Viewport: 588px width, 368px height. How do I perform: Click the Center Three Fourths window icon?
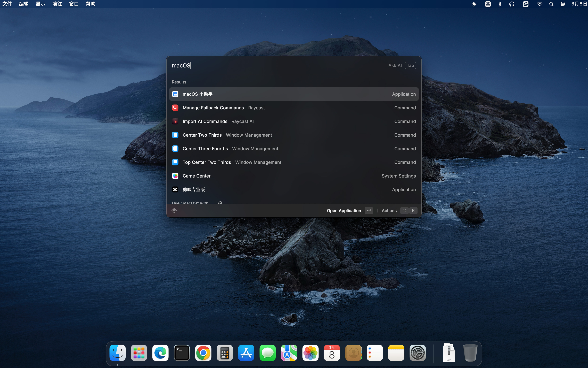pos(175,148)
